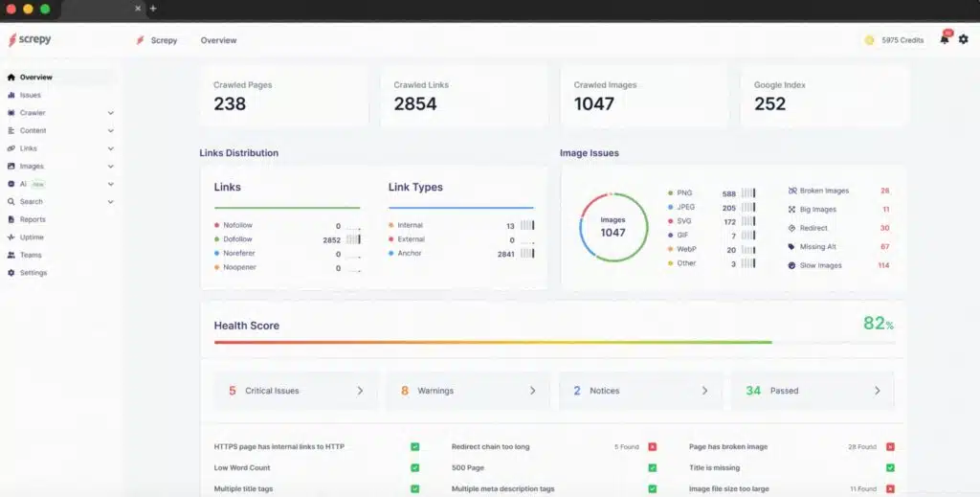Expand the AI menu chevron

(111, 185)
